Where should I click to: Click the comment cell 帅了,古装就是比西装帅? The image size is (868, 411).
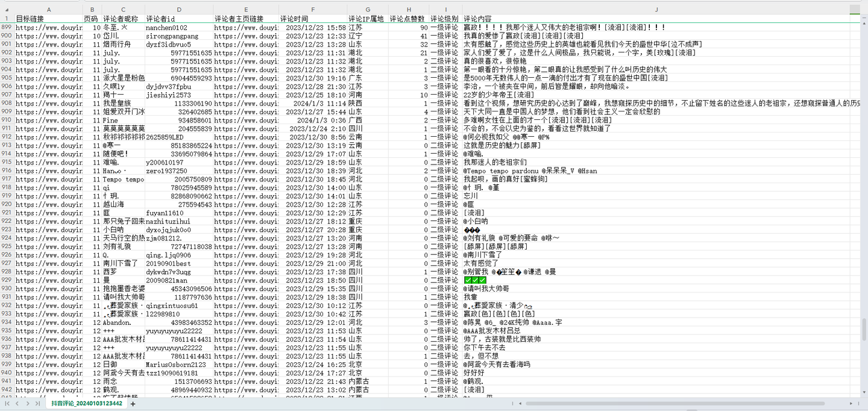tap(656, 339)
